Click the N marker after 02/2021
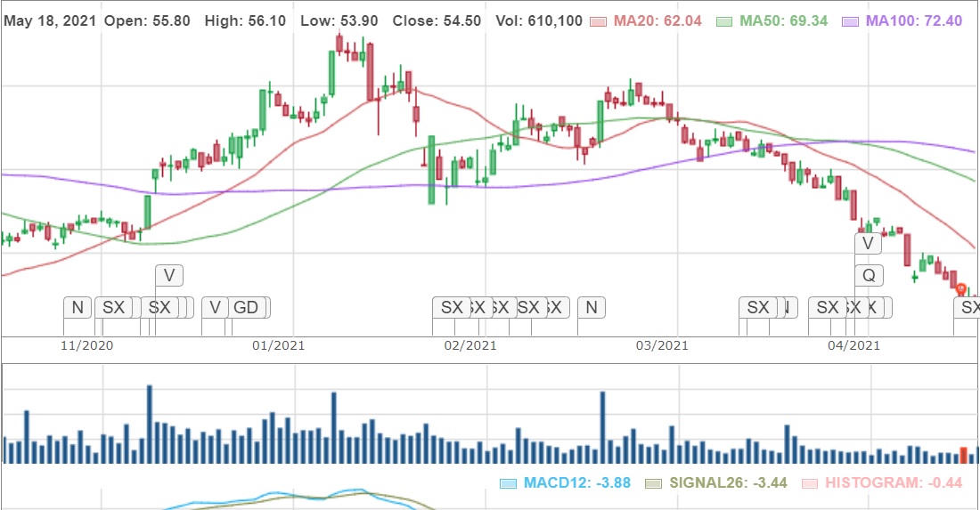This screenshot has height=510, width=980. point(591,308)
